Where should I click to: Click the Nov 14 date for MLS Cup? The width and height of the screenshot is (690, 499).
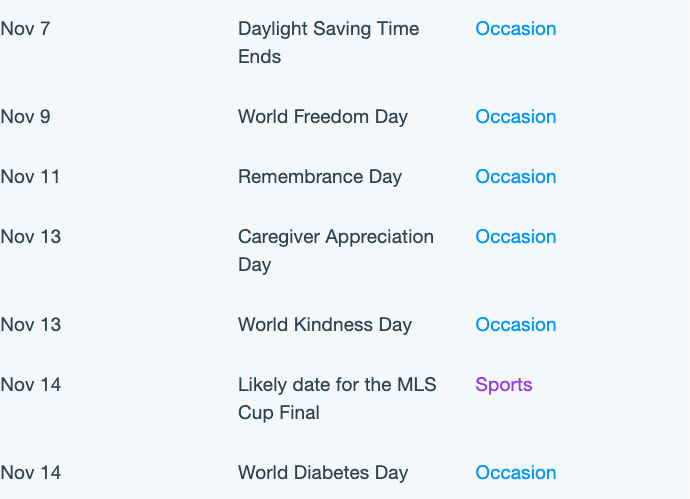31,385
